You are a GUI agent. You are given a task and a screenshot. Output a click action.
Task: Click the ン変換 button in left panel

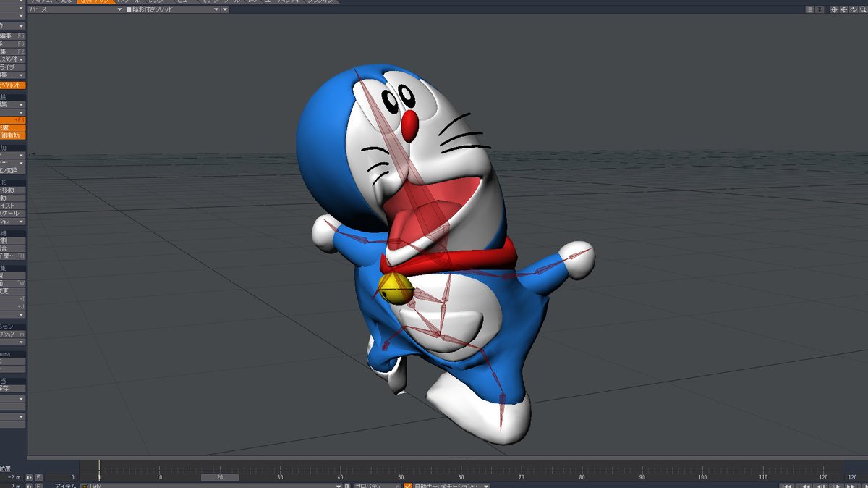(x=12, y=170)
